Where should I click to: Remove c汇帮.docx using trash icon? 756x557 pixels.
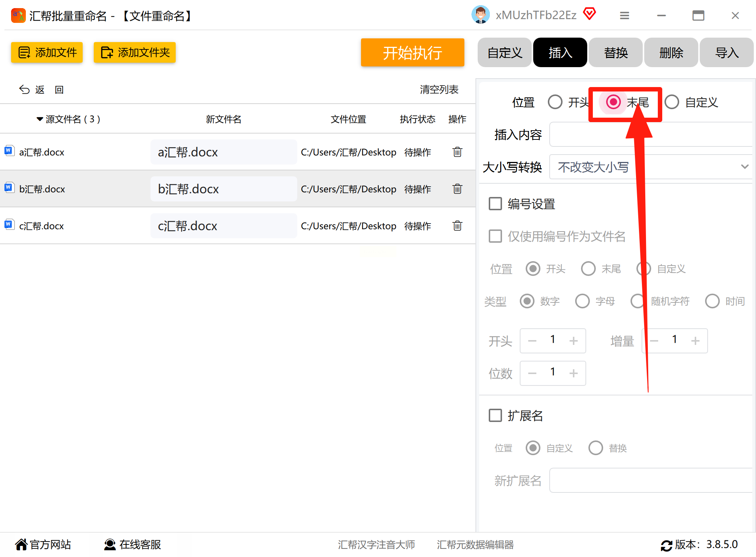(457, 226)
